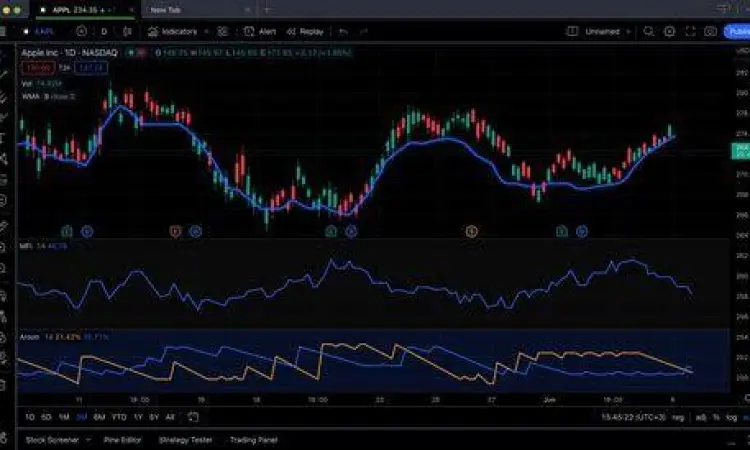Select the YTD date range
Image resolution: width=750 pixels, height=450 pixels.
[119, 417]
